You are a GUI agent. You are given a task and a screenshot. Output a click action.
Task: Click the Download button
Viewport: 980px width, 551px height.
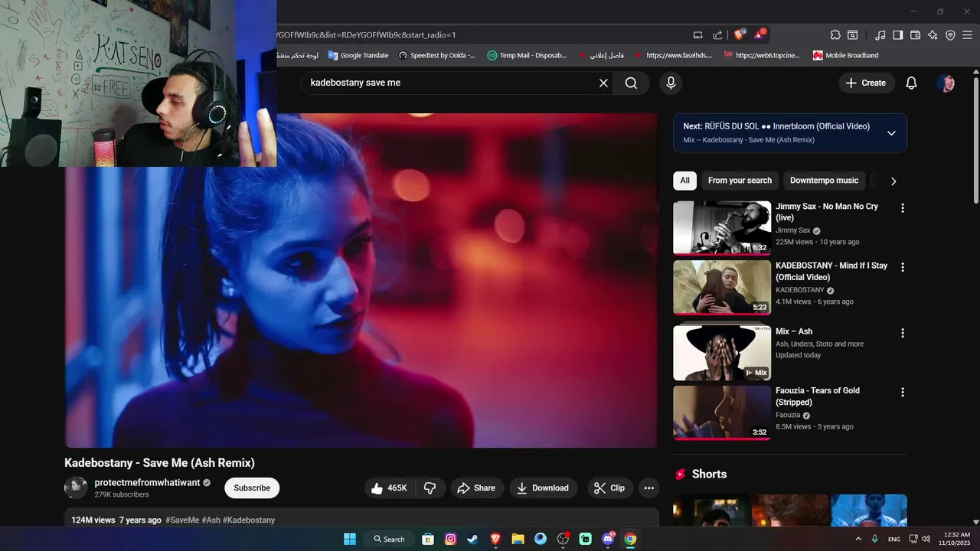(x=542, y=488)
